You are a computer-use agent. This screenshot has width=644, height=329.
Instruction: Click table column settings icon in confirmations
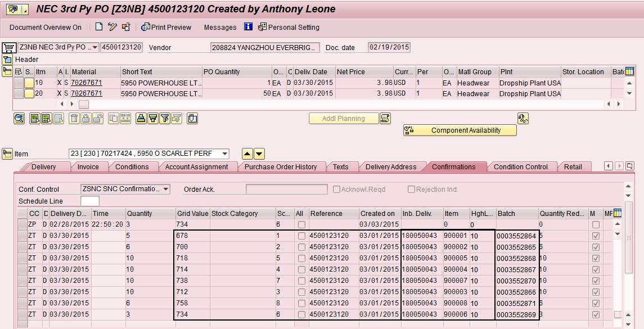pos(619,213)
